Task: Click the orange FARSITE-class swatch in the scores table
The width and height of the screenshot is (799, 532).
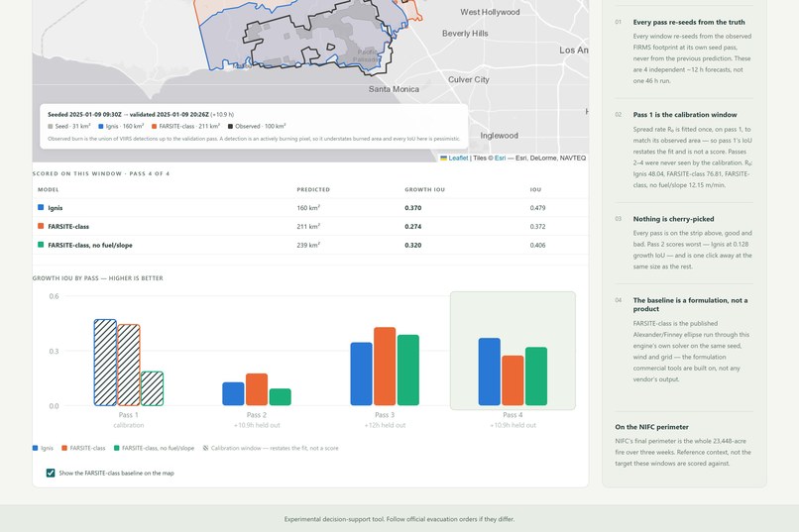Action: point(41,226)
